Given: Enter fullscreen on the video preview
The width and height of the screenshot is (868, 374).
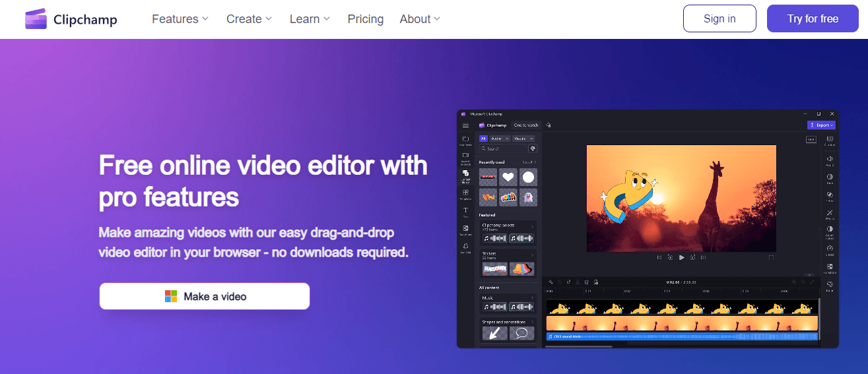Looking at the screenshot, I should click(x=771, y=258).
